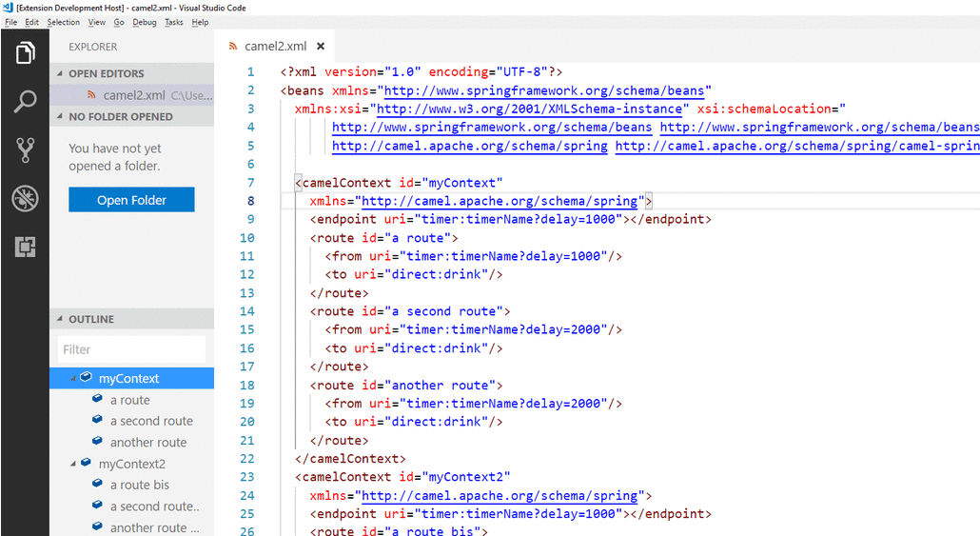
Task: Open the Tasks menu
Action: (x=174, y=22)
